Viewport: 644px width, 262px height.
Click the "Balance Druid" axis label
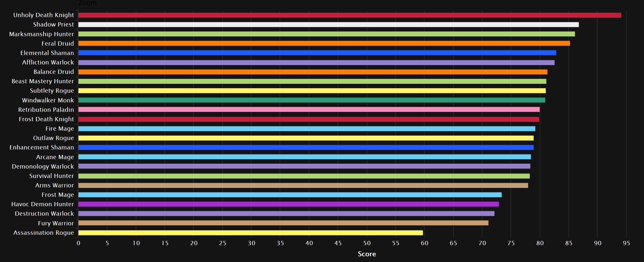point(54,72)
